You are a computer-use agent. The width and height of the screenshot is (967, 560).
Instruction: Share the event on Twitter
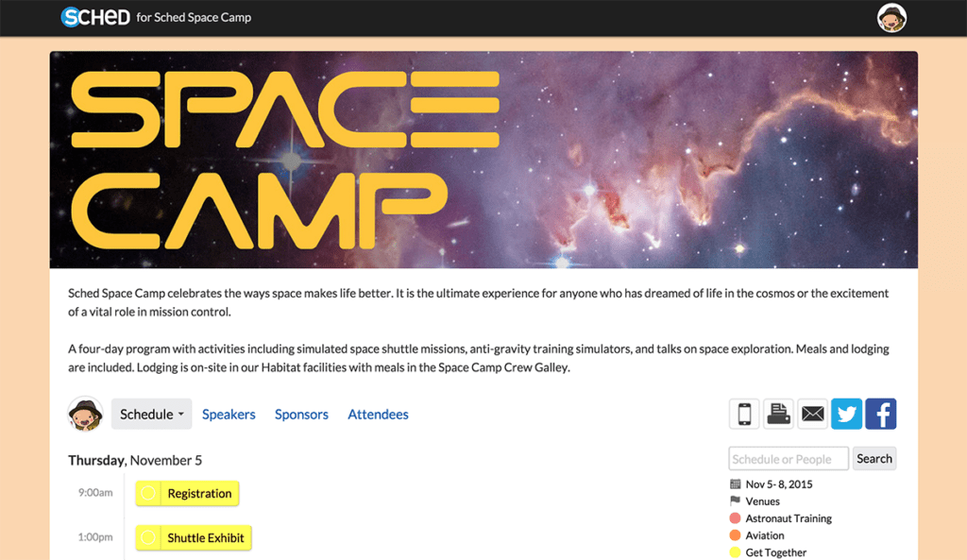pos(846,414)
